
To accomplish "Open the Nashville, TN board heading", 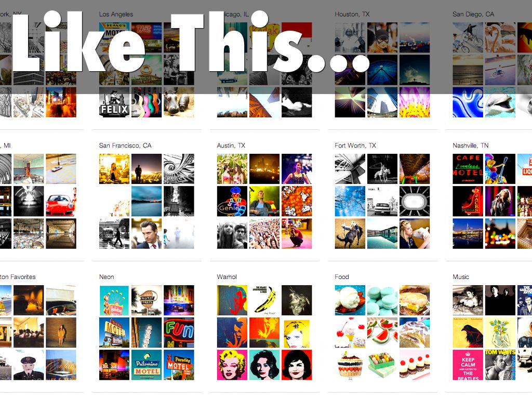I will pos(471,145).
